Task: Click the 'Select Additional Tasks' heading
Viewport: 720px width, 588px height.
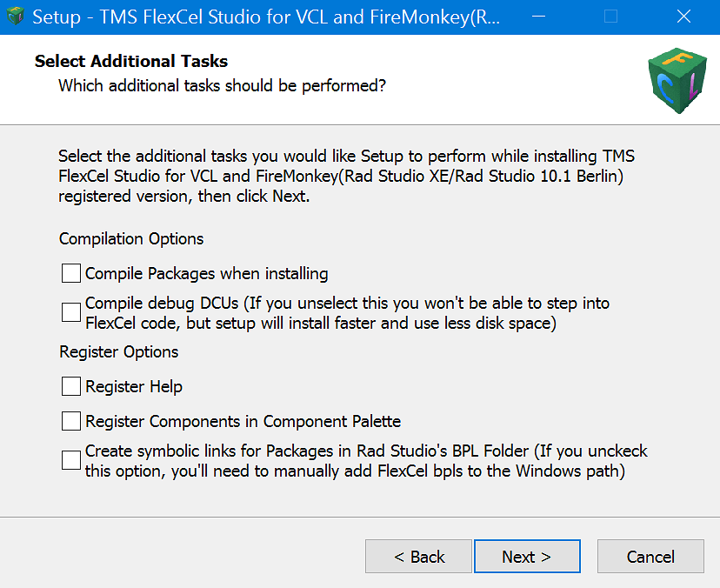Action: click(130, 61)
